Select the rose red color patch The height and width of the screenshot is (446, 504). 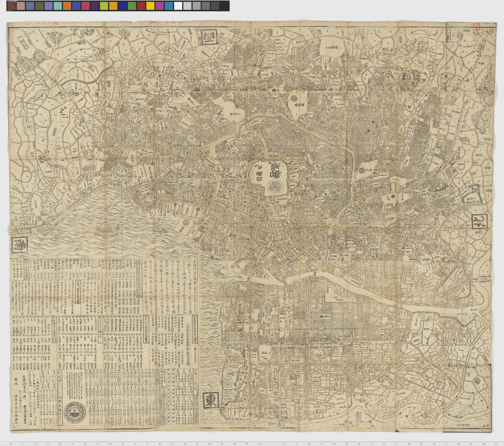click(x=86, y=6)
